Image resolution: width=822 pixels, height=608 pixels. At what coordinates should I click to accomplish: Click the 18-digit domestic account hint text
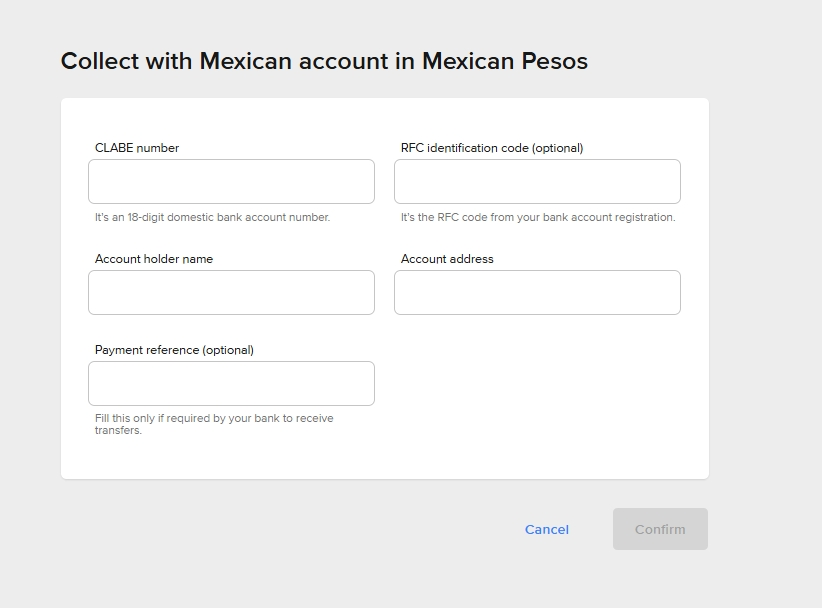click(x=212, y=217)
